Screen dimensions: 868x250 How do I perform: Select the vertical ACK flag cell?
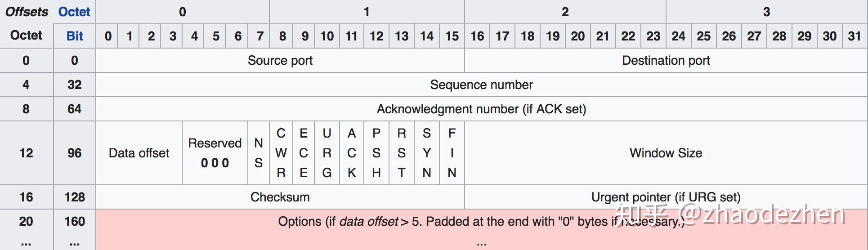point(352,153)
